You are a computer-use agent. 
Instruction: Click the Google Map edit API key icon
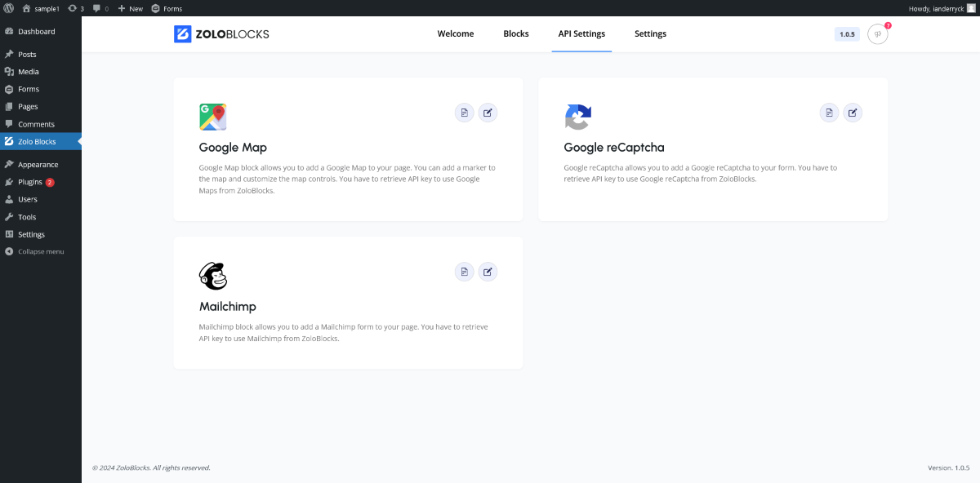pos(488,113)
